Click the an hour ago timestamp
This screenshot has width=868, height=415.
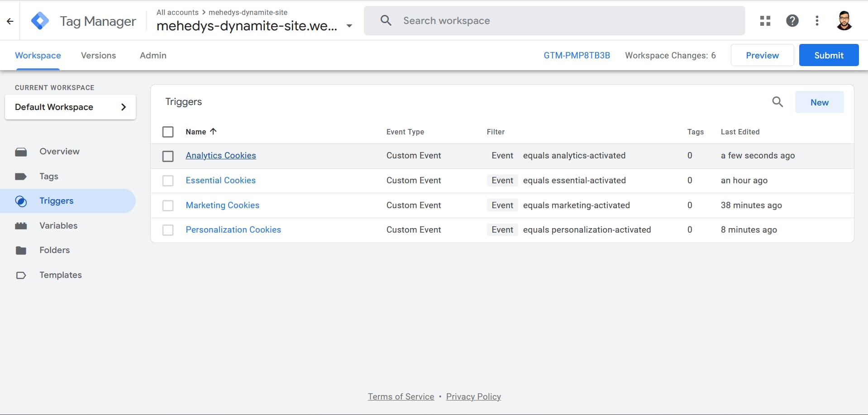point(744,180)
